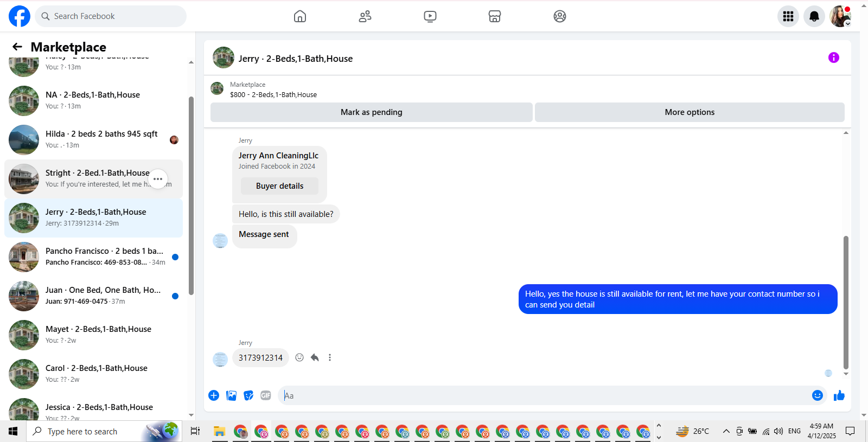Switch the ENG input language indicator
The width and height of the screenshot is (868, 442).
click(x=794, y=431)
